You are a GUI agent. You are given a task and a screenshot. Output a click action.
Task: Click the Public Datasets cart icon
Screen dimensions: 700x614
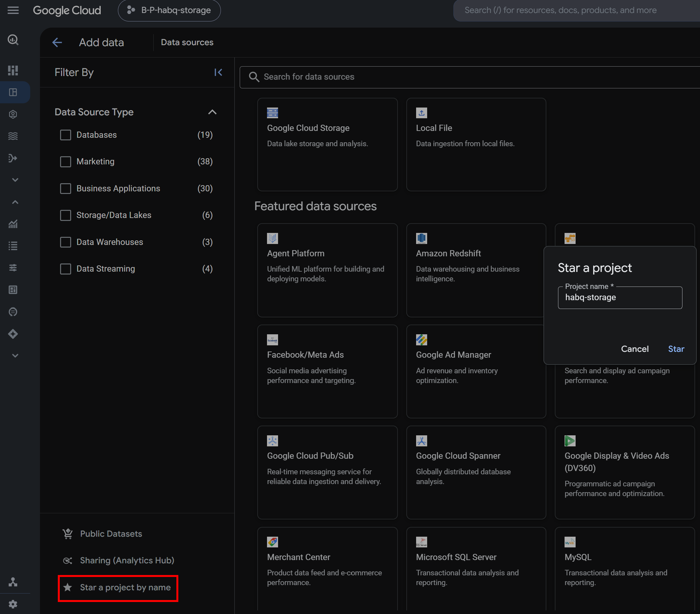(68, 533)
